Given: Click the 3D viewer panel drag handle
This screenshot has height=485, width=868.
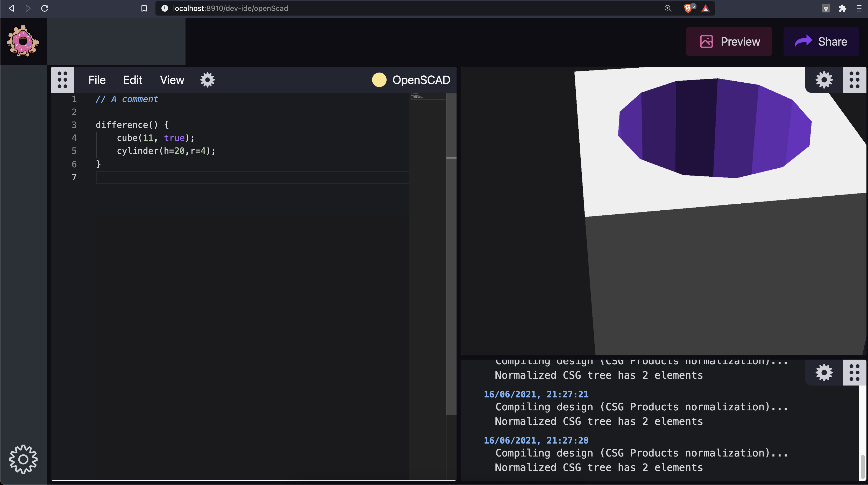Looking at the screenshot, I should (x=854, y=80).
